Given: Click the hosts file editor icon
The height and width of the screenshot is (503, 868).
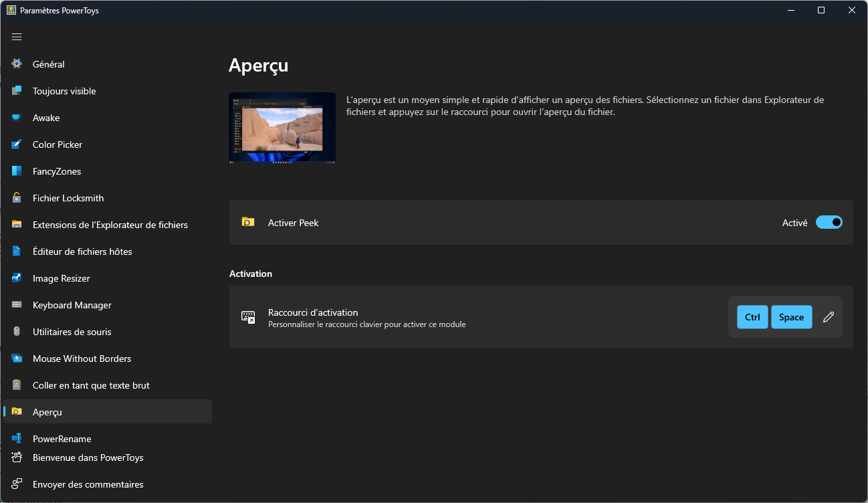Looking at the screenshot, I should 17,252.
